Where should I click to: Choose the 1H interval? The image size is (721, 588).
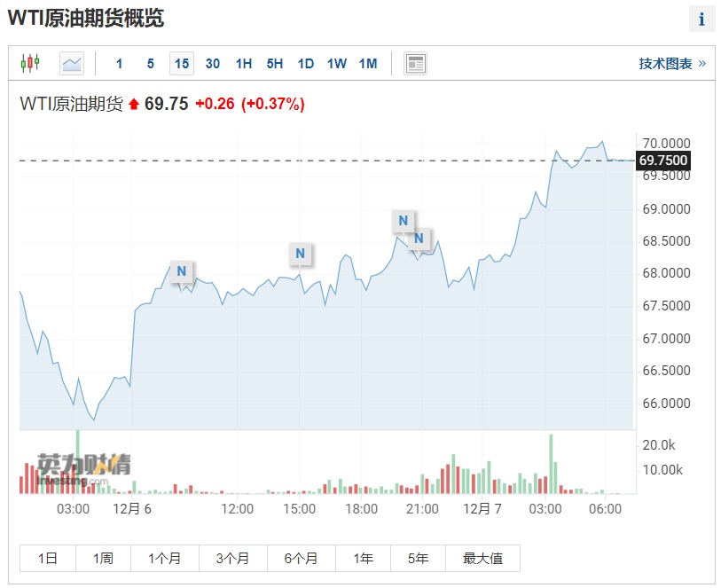(244, 63)
